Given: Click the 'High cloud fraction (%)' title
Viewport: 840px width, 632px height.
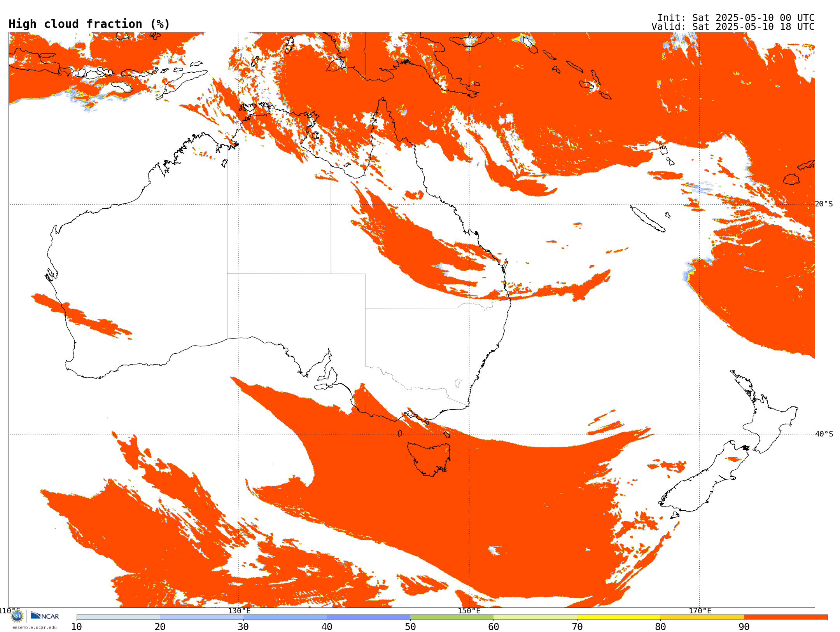Looking at the screenshot, I should coord(89,24).
